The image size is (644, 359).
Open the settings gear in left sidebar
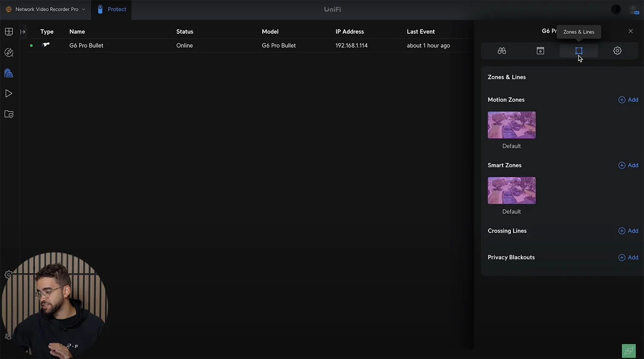tap(8, 275)
